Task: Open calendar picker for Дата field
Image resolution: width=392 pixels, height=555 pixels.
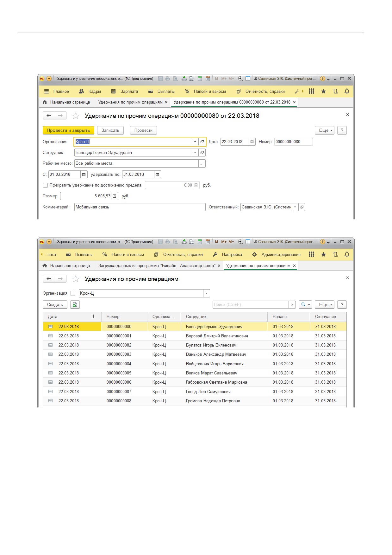Action: point(252,142)
